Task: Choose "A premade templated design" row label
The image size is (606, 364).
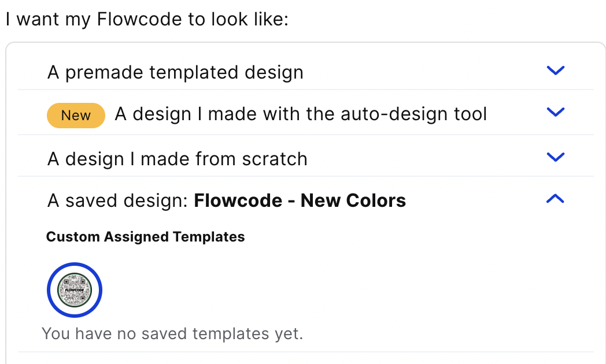Action: coord(175,72)
